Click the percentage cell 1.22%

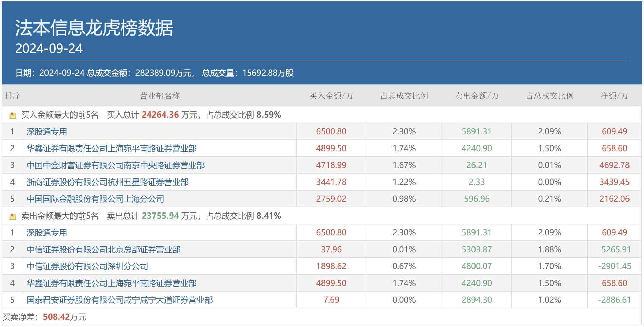point(404,182)
